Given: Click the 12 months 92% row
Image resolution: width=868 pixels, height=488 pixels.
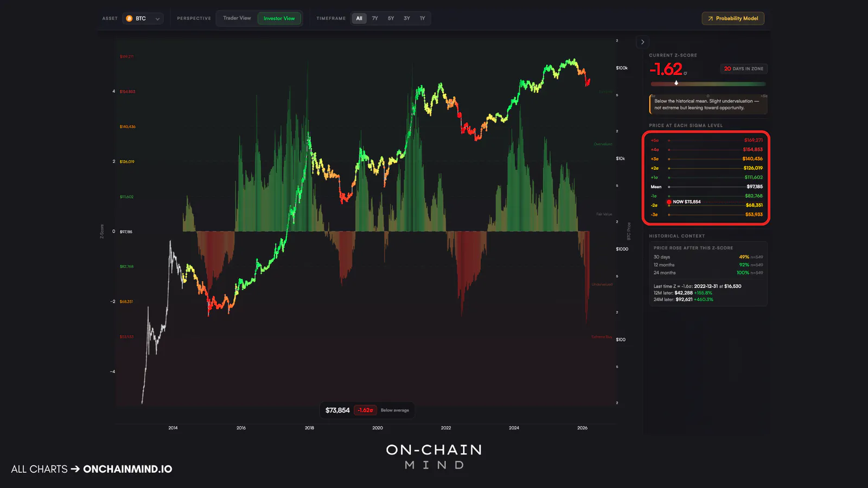Looking at the screenshot, I should 708,265.
